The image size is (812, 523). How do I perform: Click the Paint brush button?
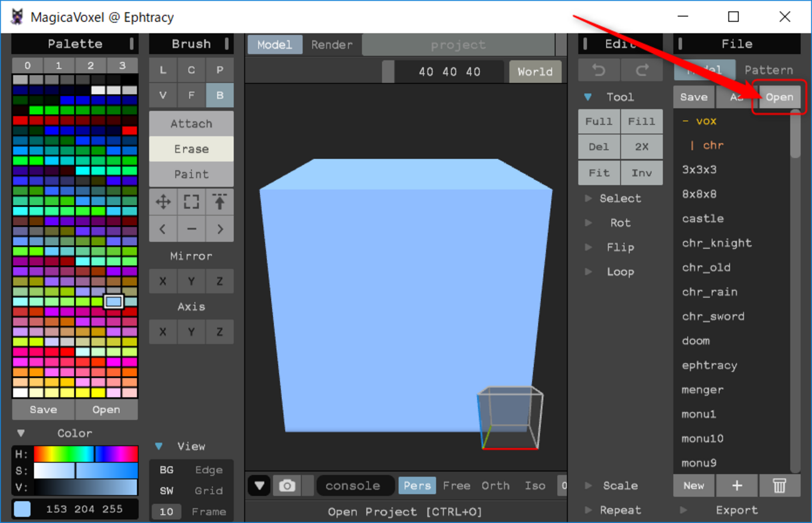tap(191, 174)
